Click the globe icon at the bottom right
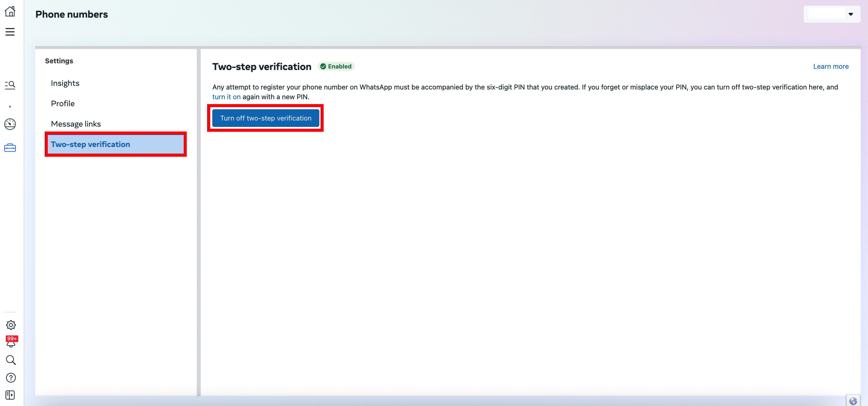Screen dimensions: 868x406 (853, 401)
